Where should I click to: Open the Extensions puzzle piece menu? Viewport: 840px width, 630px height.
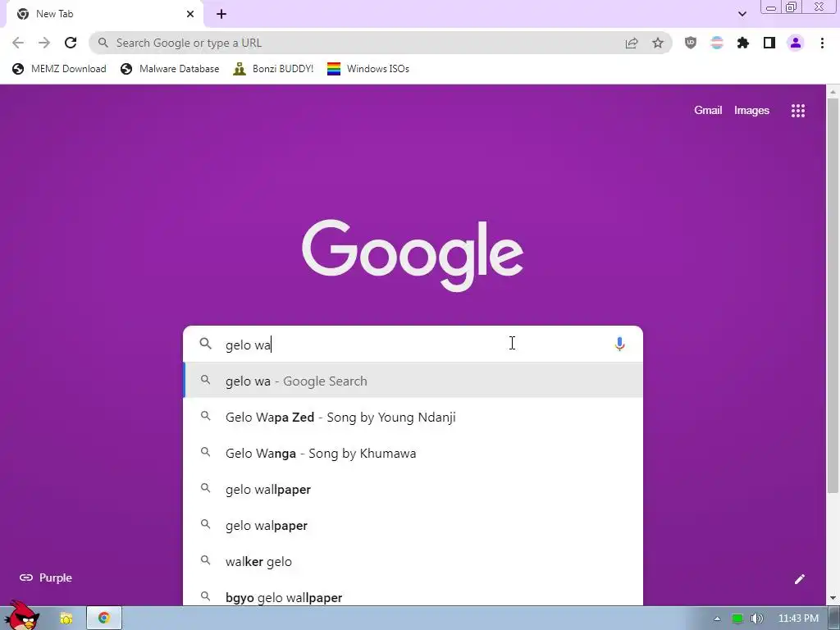743,43
